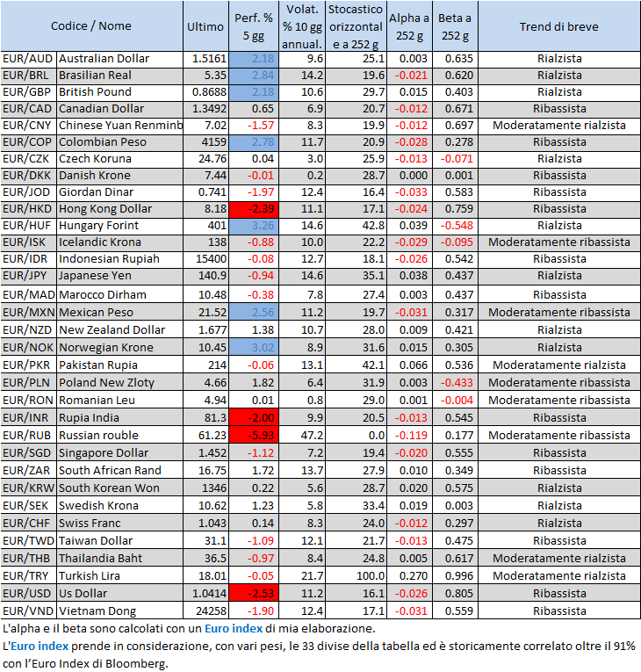
Task: Open the first Euro index link
Action: point(233,629)
